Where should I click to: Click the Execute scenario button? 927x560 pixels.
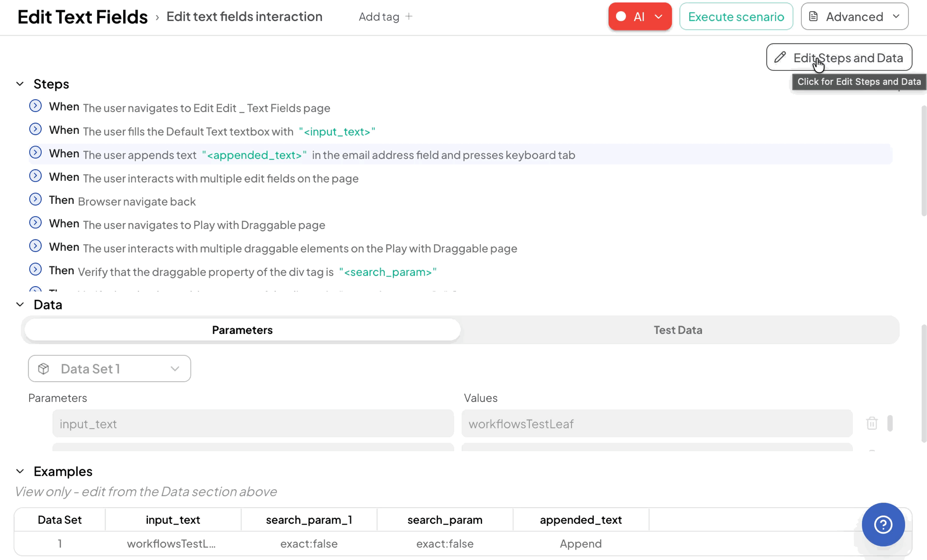736,17
